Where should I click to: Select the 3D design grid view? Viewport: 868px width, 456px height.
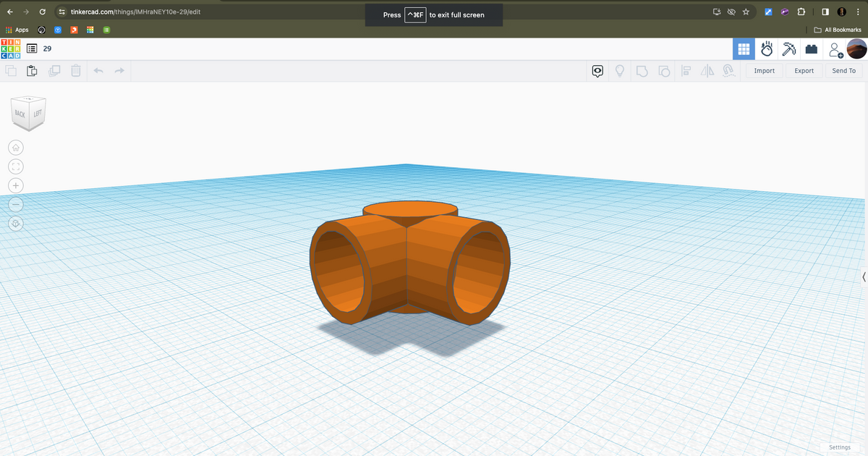(744, 49)
